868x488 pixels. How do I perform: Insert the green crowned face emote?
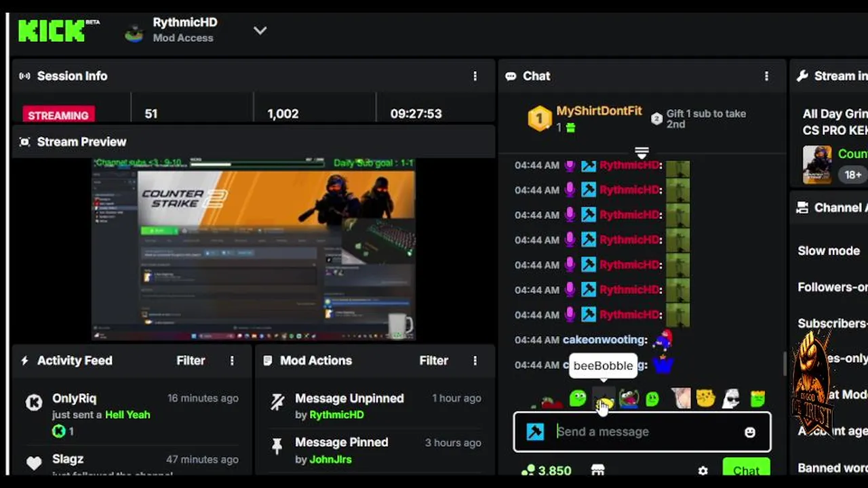758,399
